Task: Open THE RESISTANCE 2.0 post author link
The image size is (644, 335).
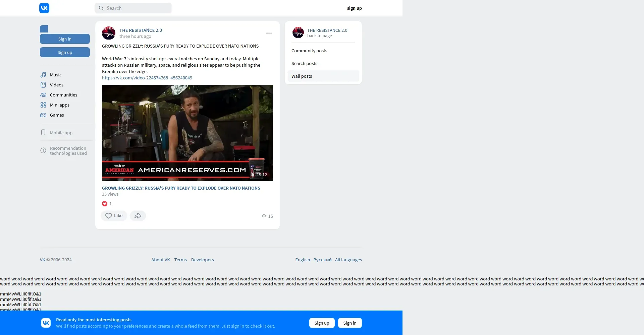Action: tap(141, 30)
